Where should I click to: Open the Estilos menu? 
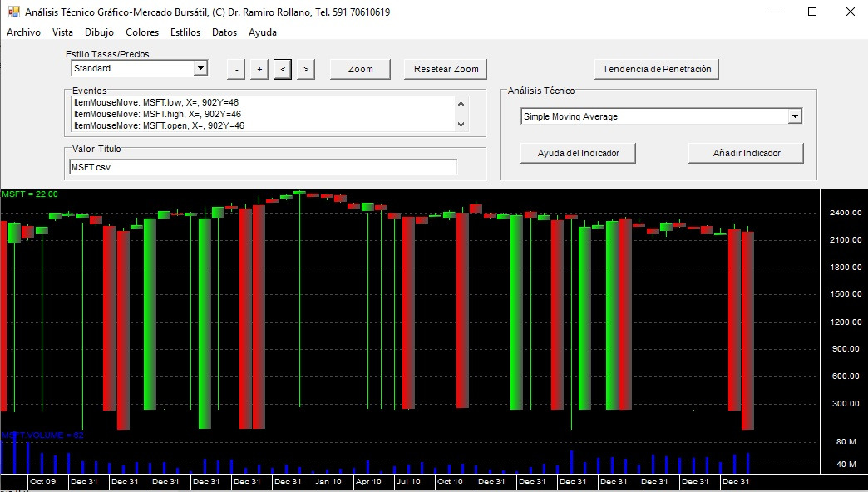click(185, 32)
